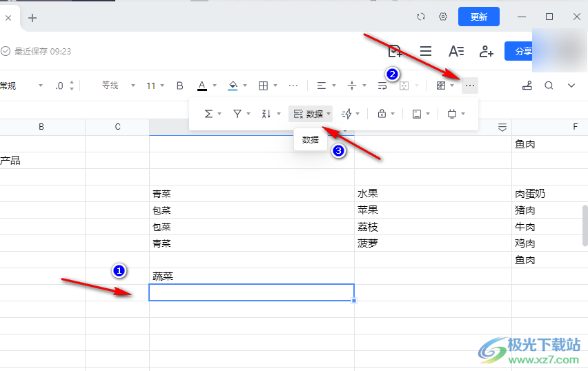Image resolution: width=588 pixels, height=371 pixels.
Task: Click the lock protection icon
Action: point(382,114)
